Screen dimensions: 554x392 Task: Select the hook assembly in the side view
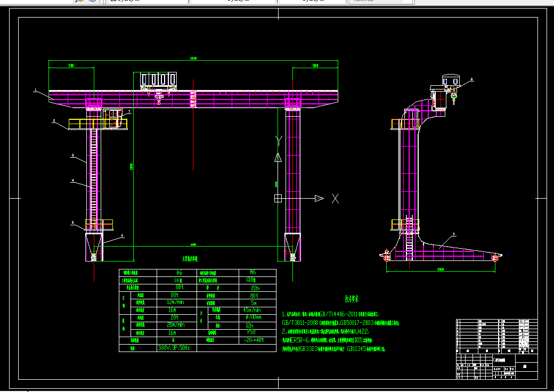454,95
